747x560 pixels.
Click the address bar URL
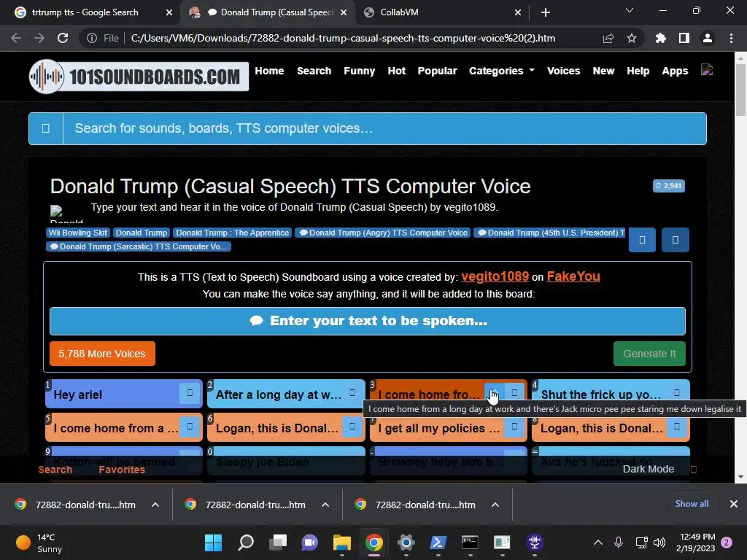343,38
